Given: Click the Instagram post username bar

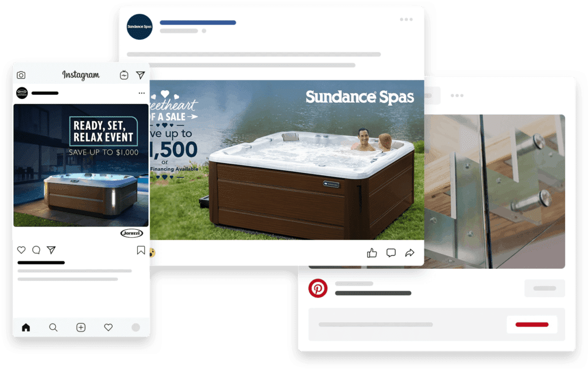Looking at the screenshot, I should coord(45,93).
